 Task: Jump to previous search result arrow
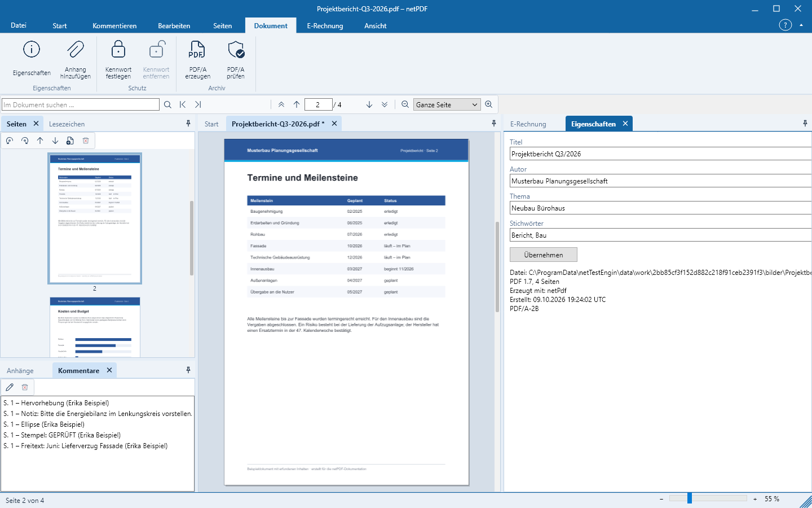coord(183,104)
